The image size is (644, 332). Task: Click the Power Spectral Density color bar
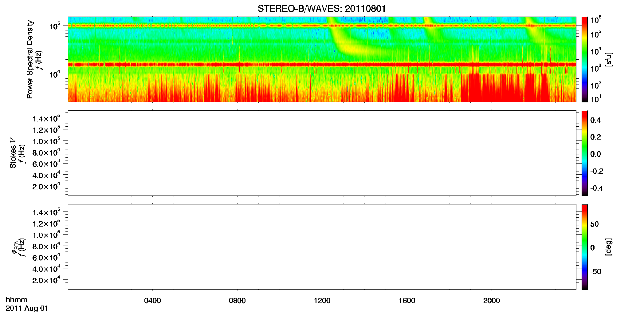coord(584,59)
